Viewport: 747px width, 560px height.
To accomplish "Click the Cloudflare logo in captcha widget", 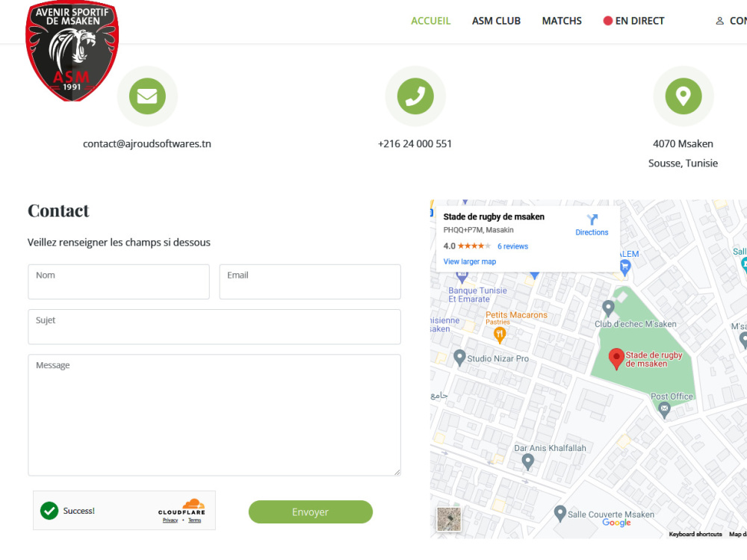I will pyautogui.click(x=182, y=507).
